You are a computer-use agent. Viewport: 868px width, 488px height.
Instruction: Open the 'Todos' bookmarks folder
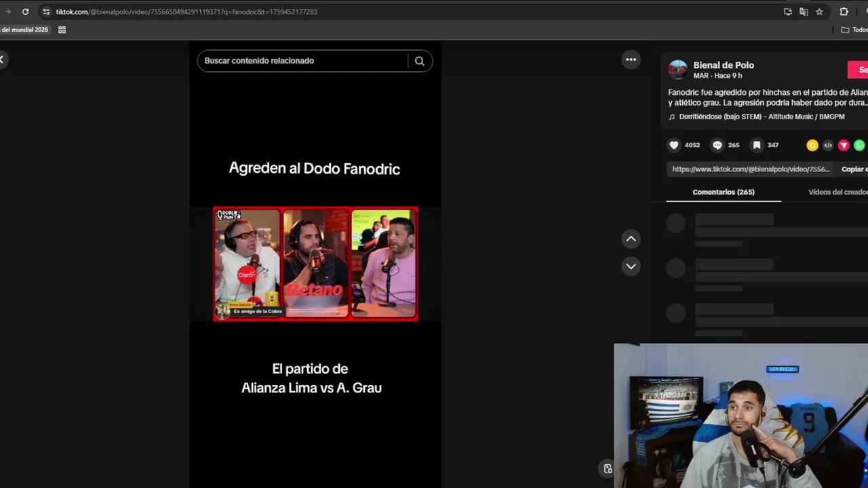click(x=854, y=30)
